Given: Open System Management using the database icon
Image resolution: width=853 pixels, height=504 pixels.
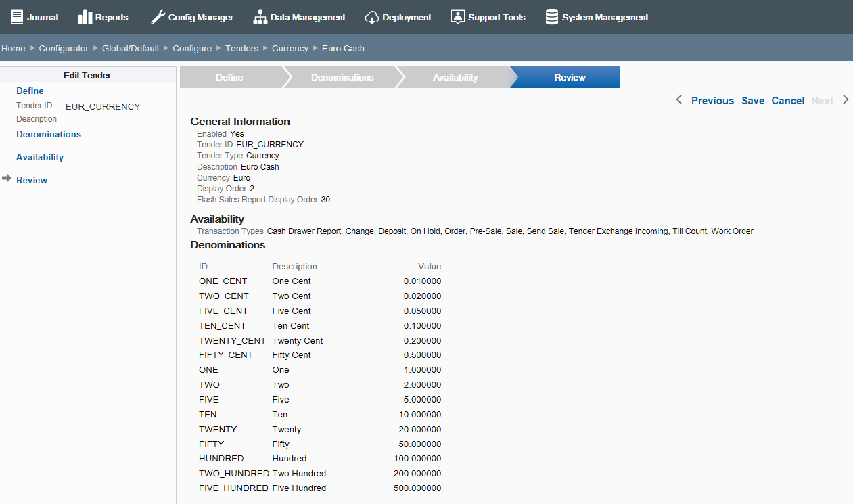Looking at the screenshot, I should point(551,16).
